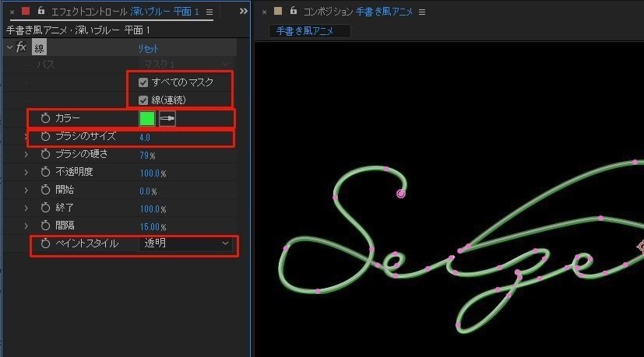Screen dimensions: 644x357
Task: Expand 不透明度 property
Action: (x=26, y=172)
